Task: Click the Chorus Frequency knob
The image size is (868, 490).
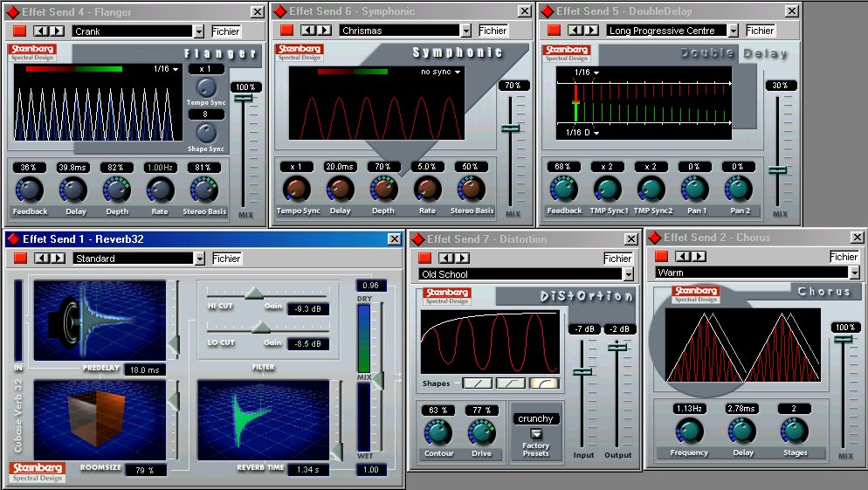Action: click(x=689, y=431)
